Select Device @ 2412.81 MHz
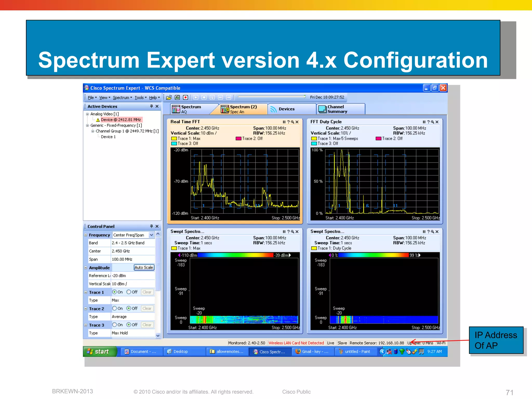 (121, 120)
